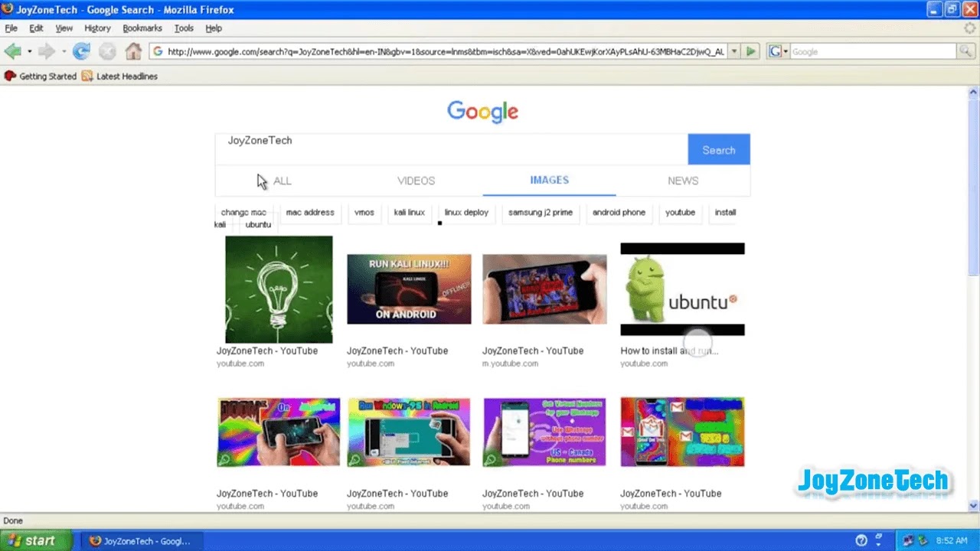The width and height of the screenshot is (980, 551).
Task: Click the scrollbar up arrow
Action: click(x=973, y=91)
